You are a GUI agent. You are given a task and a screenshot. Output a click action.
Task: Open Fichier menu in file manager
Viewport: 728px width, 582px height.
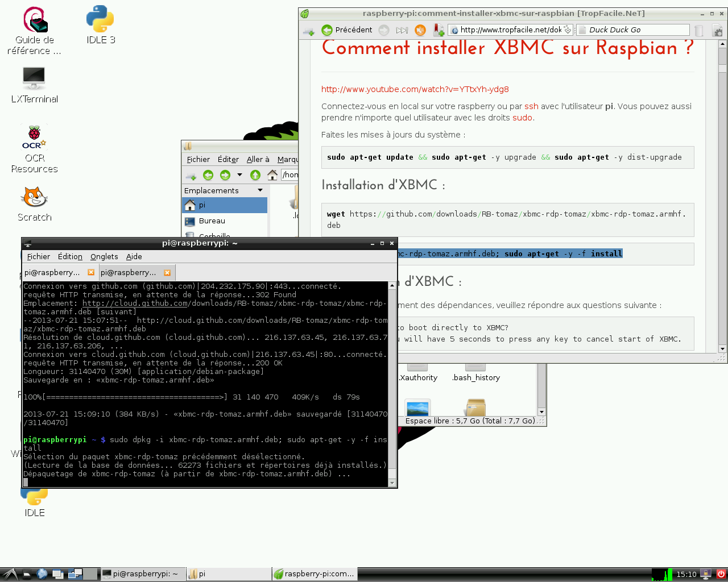tap(198, 160)
